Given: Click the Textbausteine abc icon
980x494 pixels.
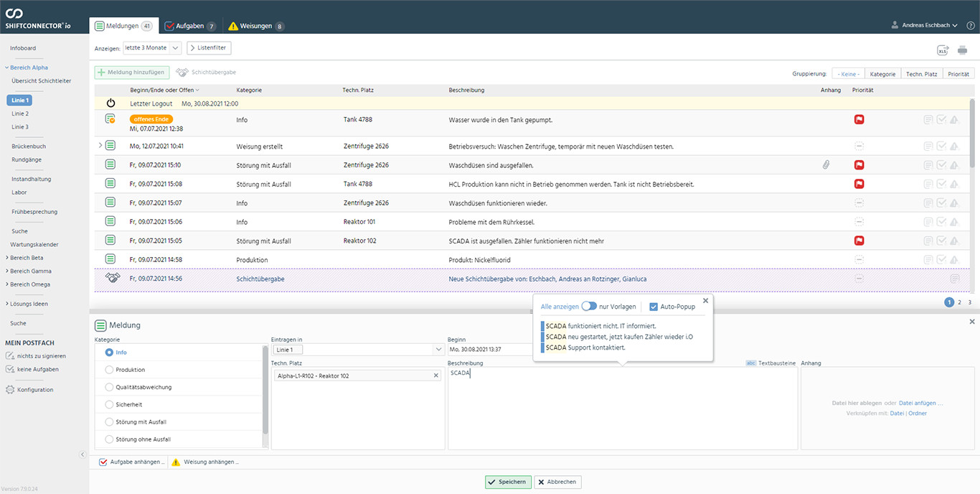Looking at the screenshot, I should pos(751,363).
